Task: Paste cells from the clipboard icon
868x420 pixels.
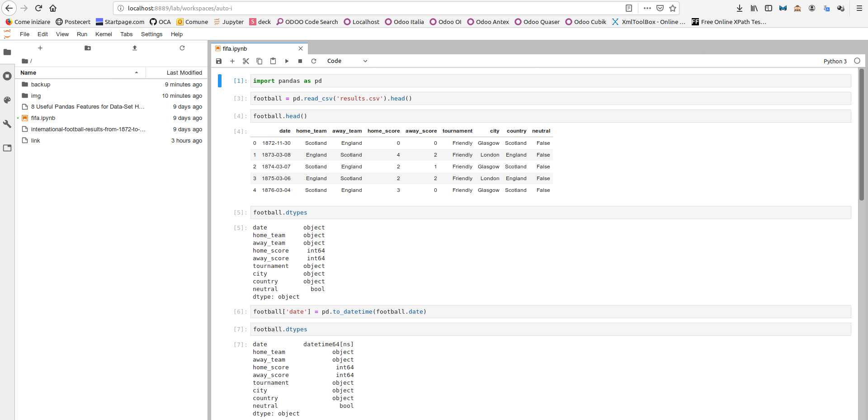Action: point(273,61)
